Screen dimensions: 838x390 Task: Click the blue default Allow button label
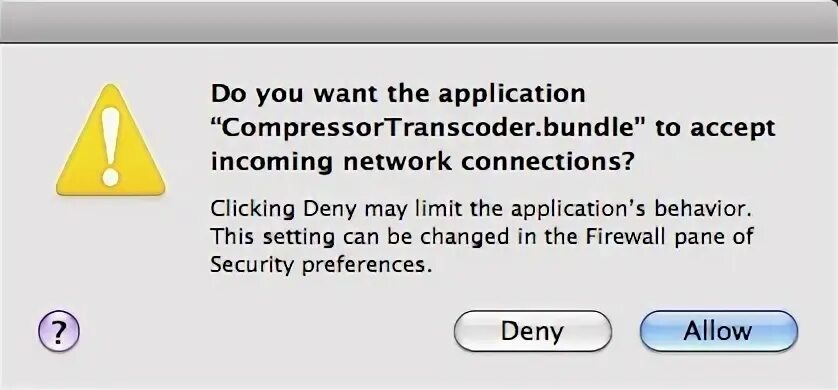(x=718, y=331)
